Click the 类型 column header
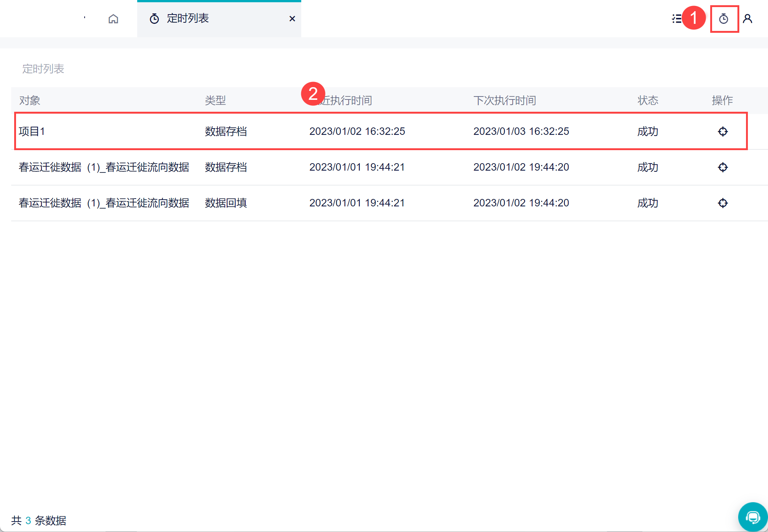This screenshot has height=532, width=768. (215, 100)
